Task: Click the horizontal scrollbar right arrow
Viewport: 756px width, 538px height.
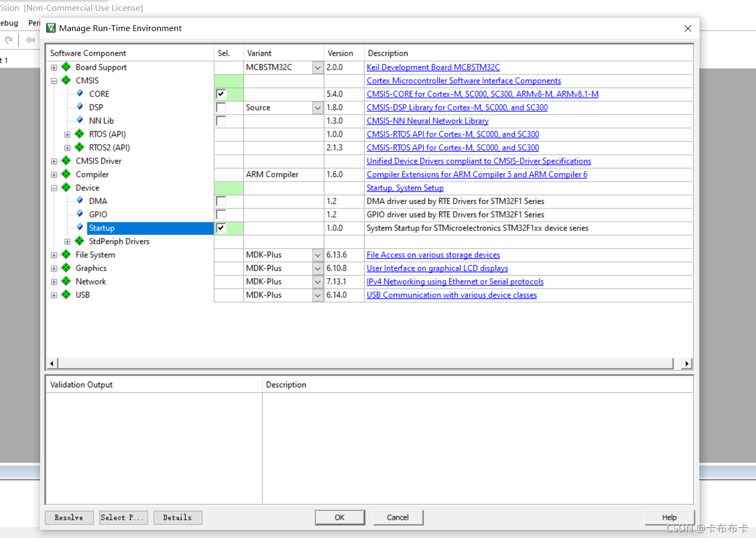Action: [687, 364]
